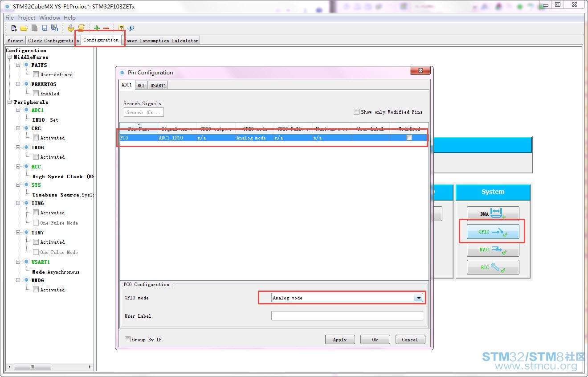Click the User Label text field
588x377 pixels.
[x=347, y=316]
